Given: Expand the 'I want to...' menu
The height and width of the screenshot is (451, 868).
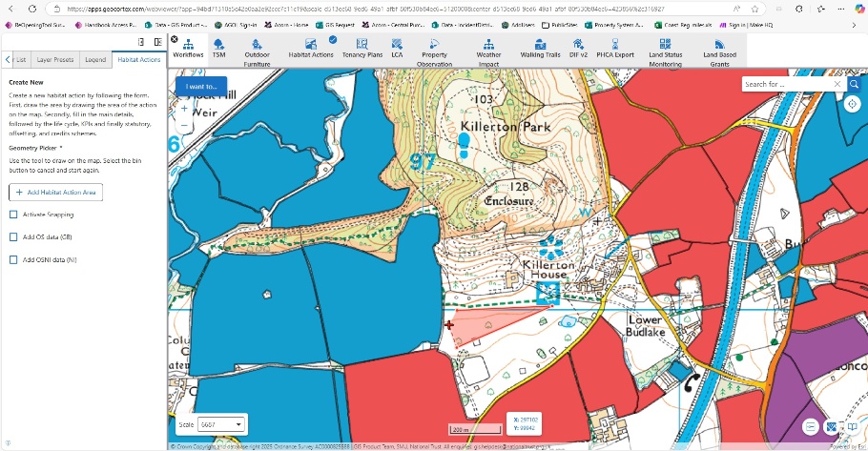Looking at the screenshot, I should [x=201, y=86].
